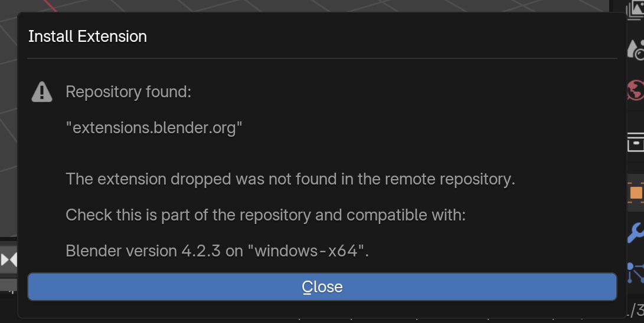644x323 pixels.
Task: Click the Install Extension dialog title
Action: 87,37
